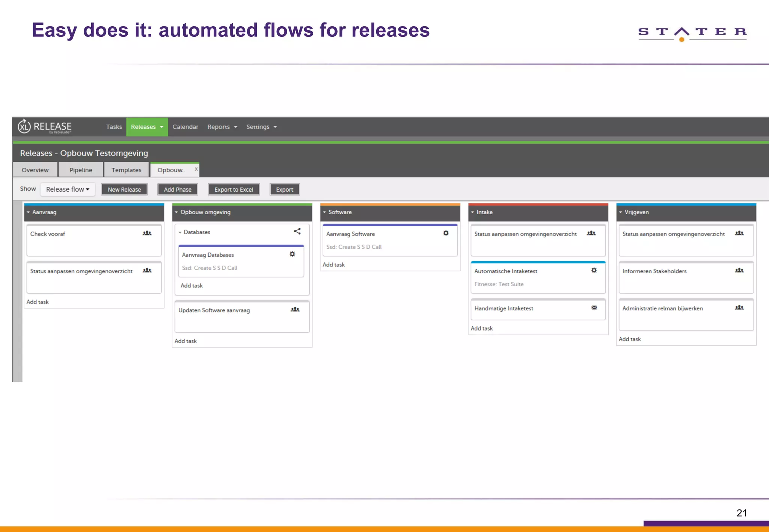Collapse the Software phase

pyautogui.click(x=324, y=212)
